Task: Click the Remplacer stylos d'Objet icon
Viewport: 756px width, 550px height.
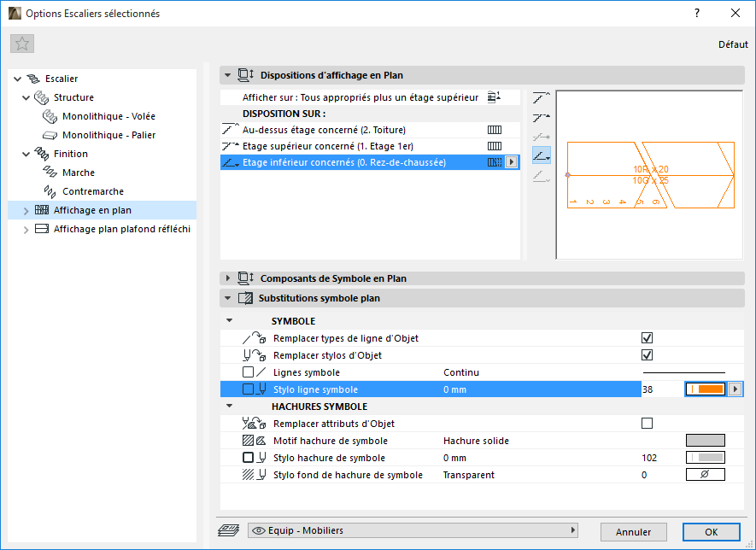Action: click(x=254, y=355)
